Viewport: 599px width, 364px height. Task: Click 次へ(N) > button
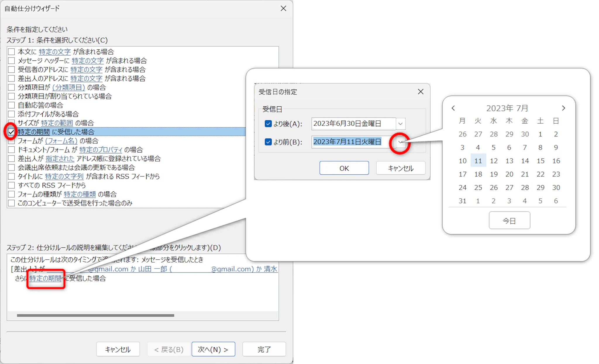pos(213,349)
